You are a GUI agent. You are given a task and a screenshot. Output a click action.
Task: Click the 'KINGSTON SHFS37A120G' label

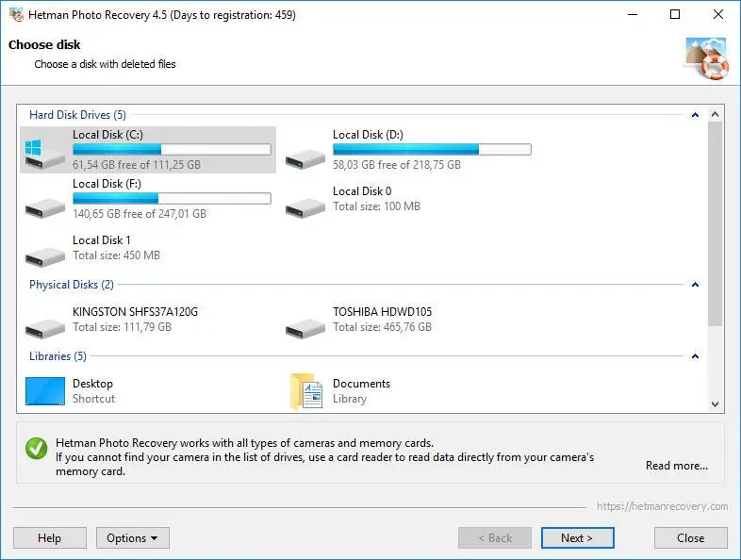tap(135, 312)
